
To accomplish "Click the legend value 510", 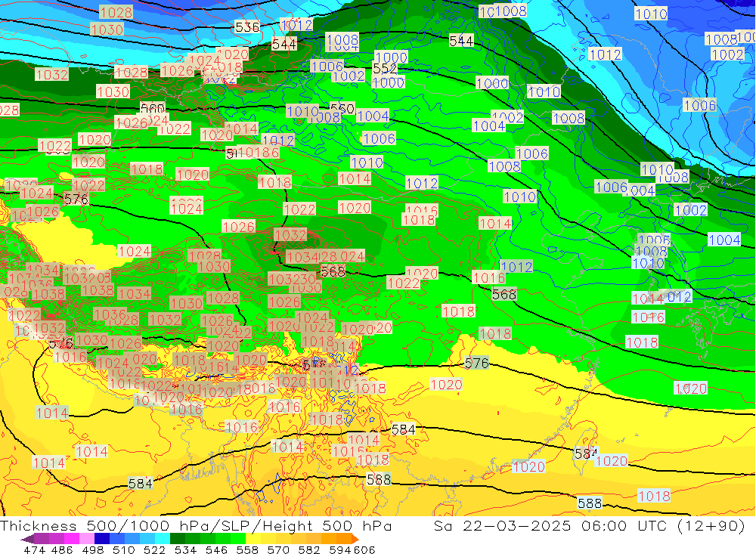I will coord(124,549).
